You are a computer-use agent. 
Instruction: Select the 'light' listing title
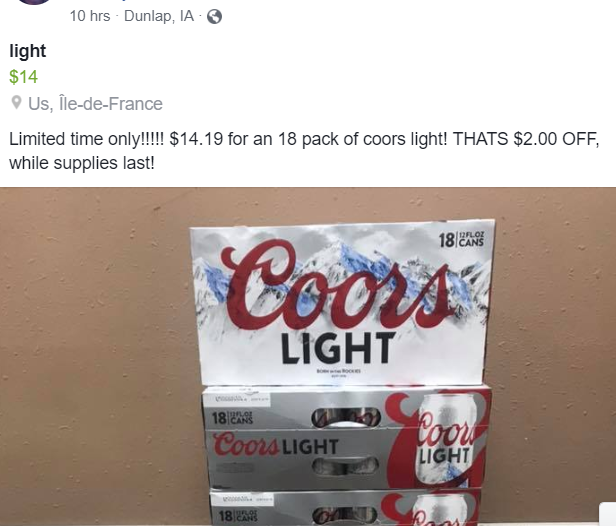coord(28,51)
